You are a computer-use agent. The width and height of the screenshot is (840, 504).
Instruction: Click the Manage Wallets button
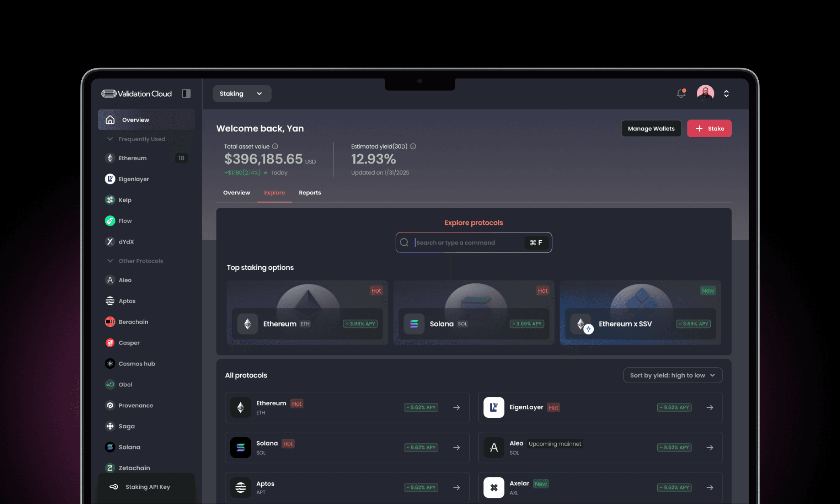click(x=651, y=129)
